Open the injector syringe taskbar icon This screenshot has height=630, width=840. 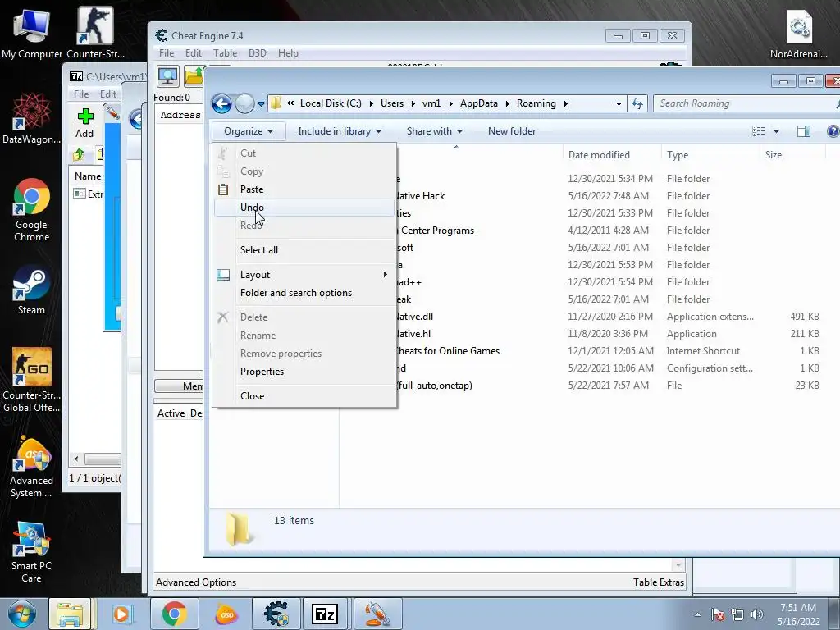pyautogui.click(x=377, y=614)
